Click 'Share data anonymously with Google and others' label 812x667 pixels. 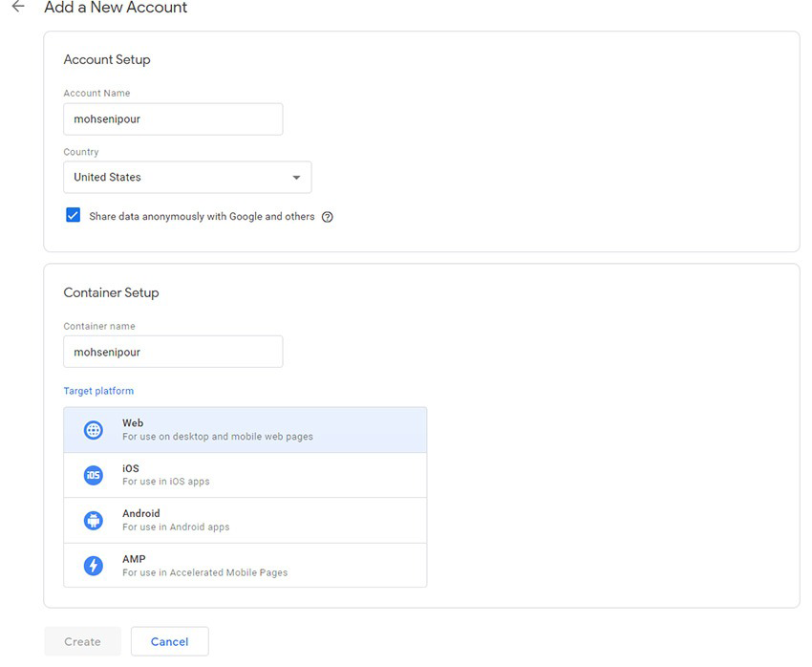click(x=202, y=217)
